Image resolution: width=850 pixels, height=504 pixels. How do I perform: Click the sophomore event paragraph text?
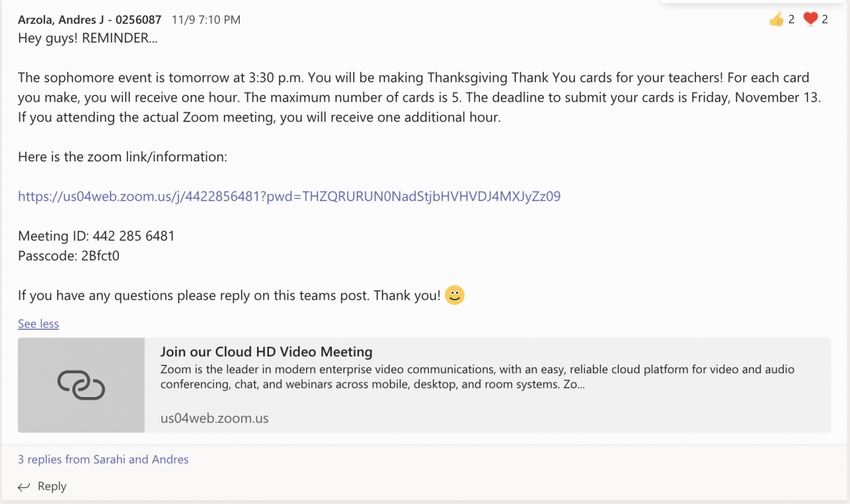418,98
